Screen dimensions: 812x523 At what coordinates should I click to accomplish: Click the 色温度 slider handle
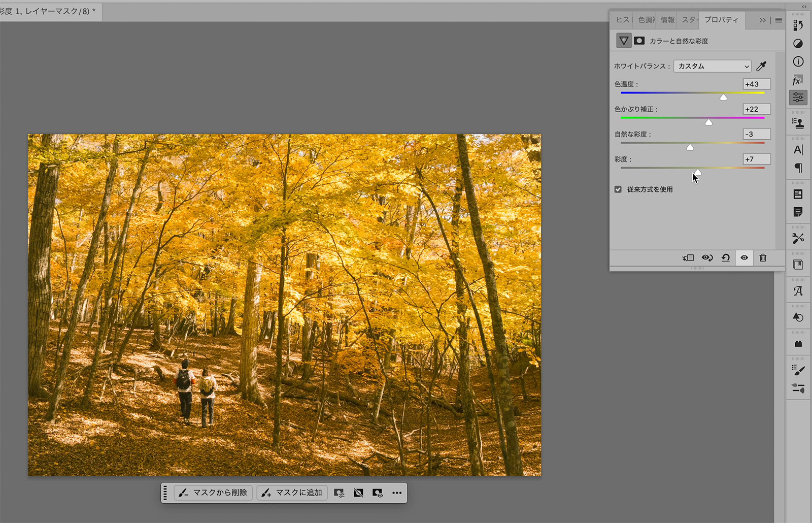[x=723, y=97]
